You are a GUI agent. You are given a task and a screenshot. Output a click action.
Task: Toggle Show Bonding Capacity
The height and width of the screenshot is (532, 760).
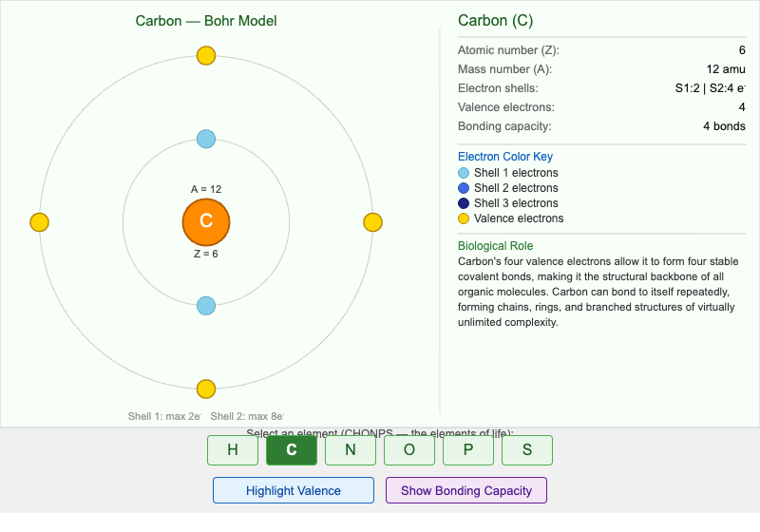tap(466, 490)
